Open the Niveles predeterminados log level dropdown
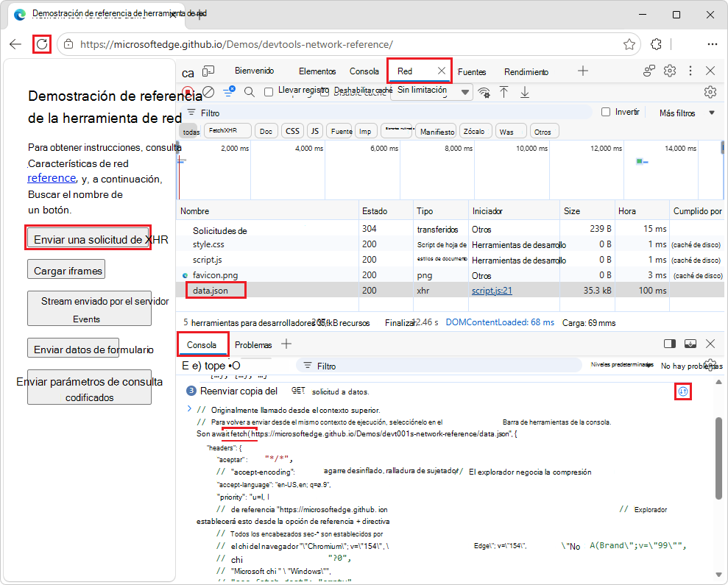This screenshot has width=728, height=585. click(x=622, y=365)
